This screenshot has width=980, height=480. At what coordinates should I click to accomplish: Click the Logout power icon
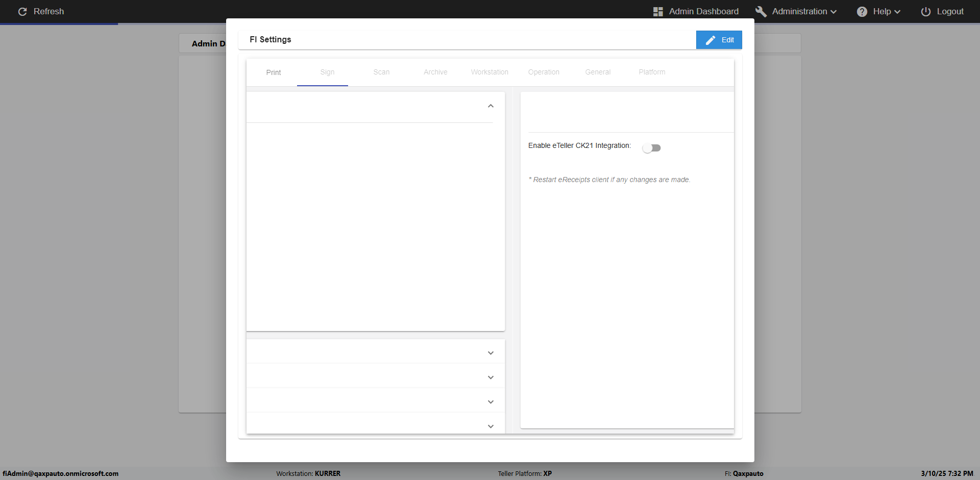(926, 12)
